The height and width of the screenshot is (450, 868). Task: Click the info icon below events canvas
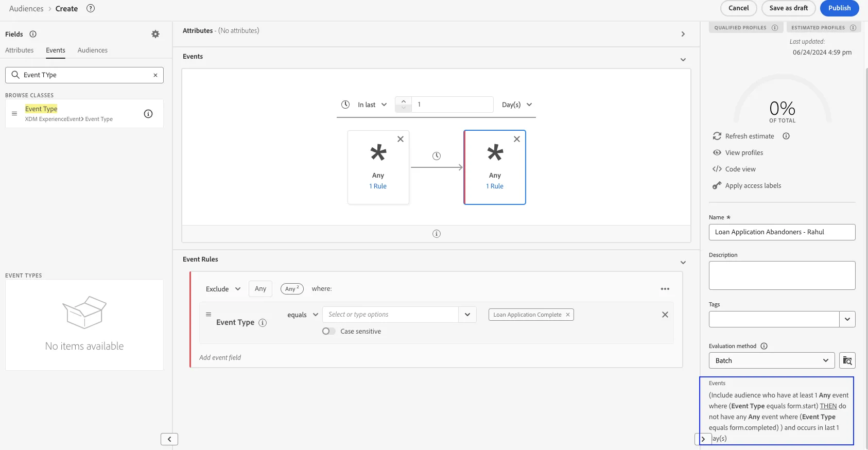click(x=437, y=234)
